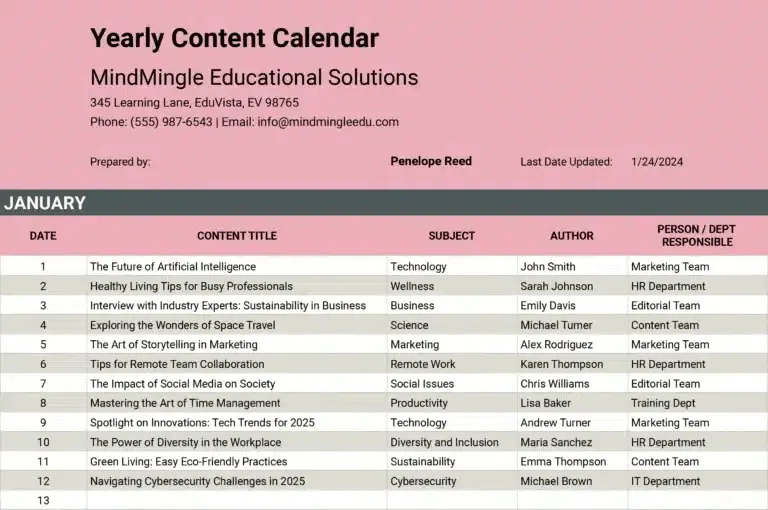Screen dimensions: 768x510
Task: Select the JANUARY month header bar
Action: (384, 203)
